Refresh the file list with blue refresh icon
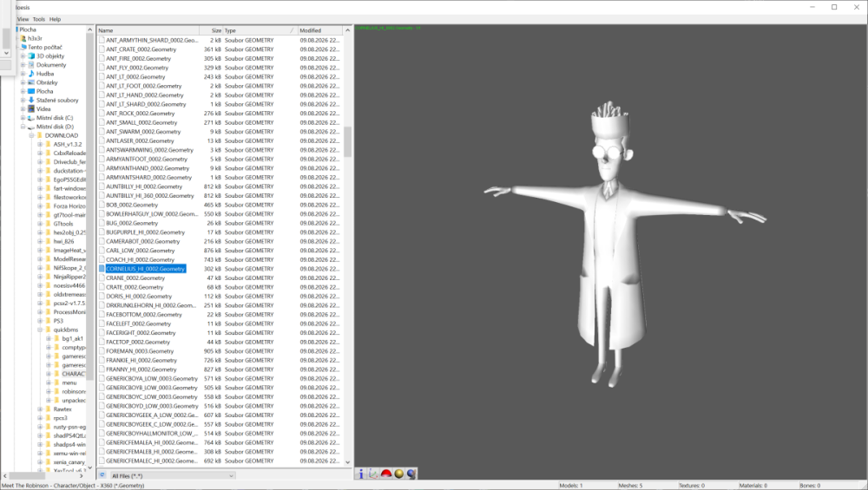This screenshot has width=868, height=490. [102, 475]
